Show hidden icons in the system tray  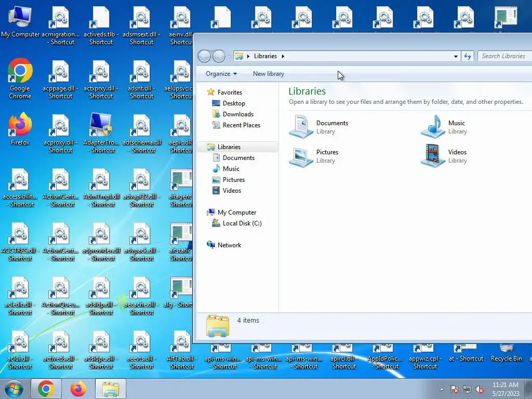click(442, 390)
